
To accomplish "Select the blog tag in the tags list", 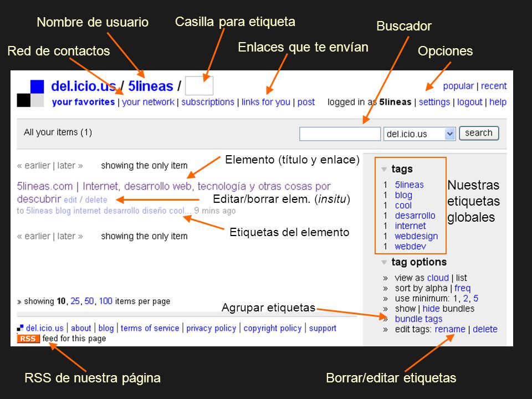I will (403, 195).
